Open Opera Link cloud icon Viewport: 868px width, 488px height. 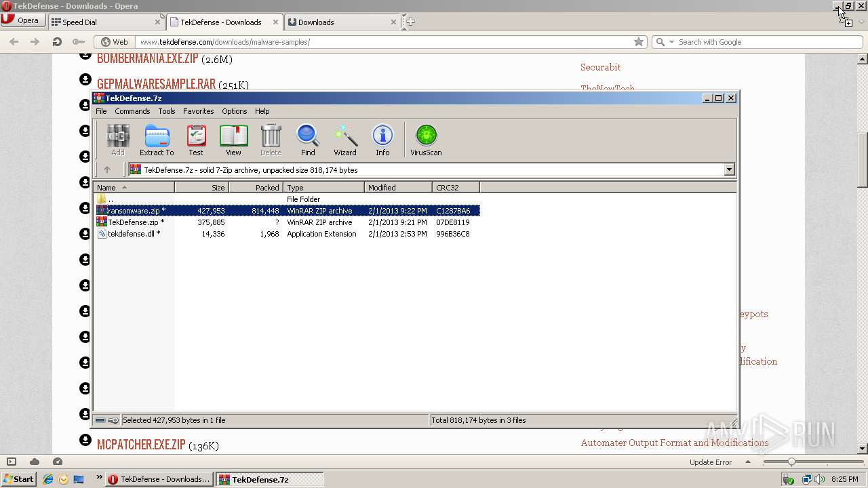[x=35, y=462]
